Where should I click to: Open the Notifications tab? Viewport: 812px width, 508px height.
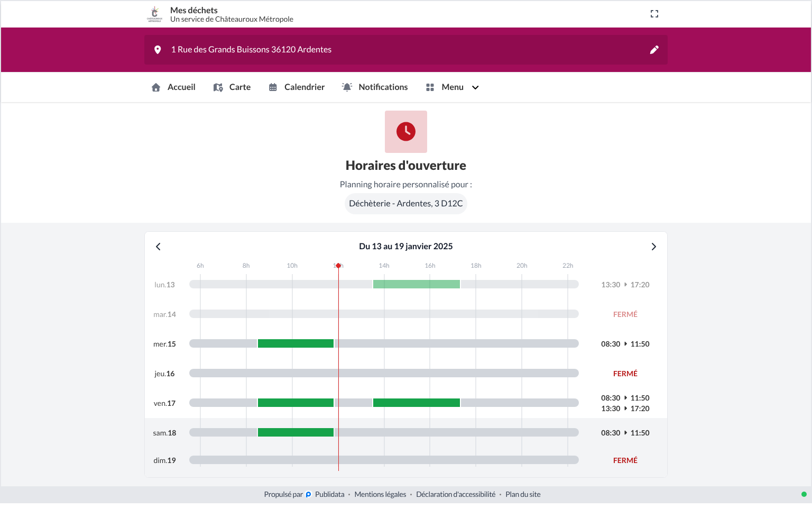point(375,87)
